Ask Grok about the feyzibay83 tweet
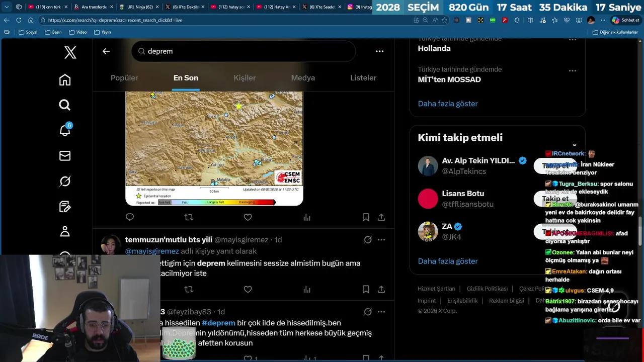The height and width of the screenshot is (362, 644). pyautogui.click(x=368, y=312)
